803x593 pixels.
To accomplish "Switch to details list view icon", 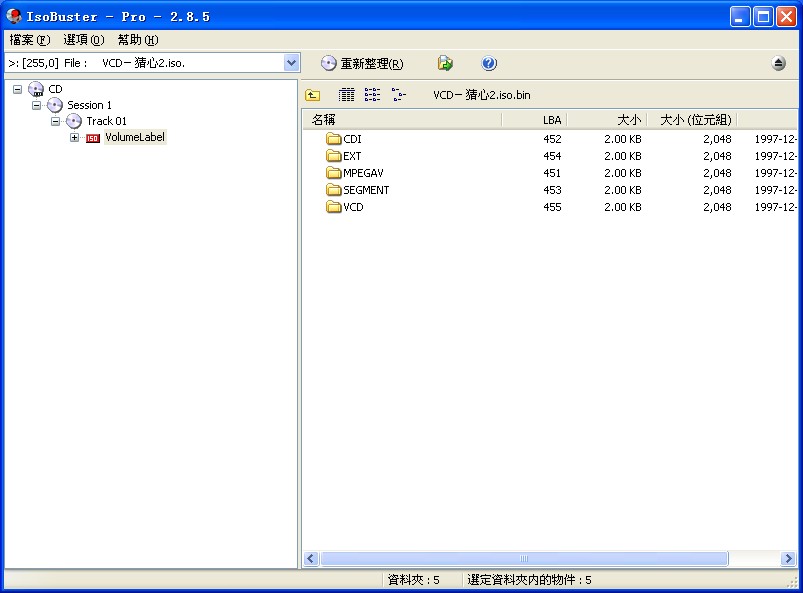I will [347, 95].
